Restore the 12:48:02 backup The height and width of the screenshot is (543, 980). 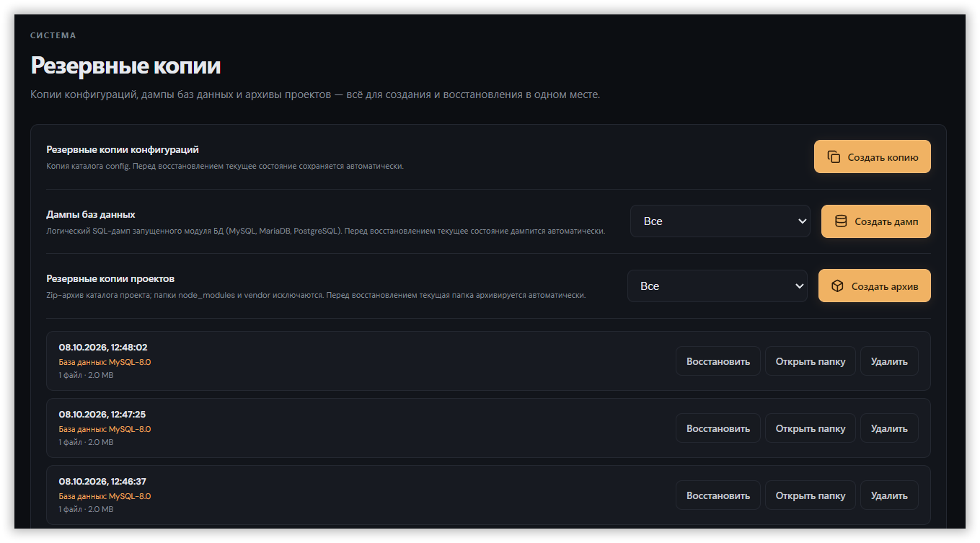tap(718, 361)
